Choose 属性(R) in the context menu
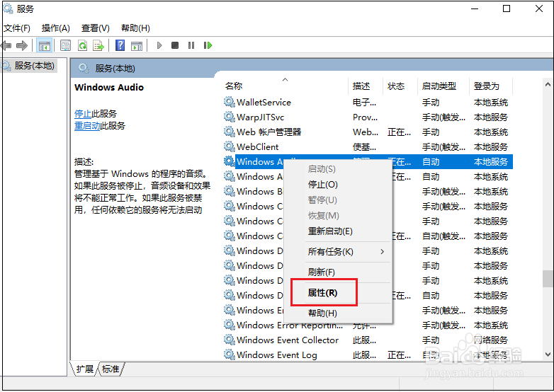Image resolution: width=554 pixels, height=392 pixels. (339, 292)
